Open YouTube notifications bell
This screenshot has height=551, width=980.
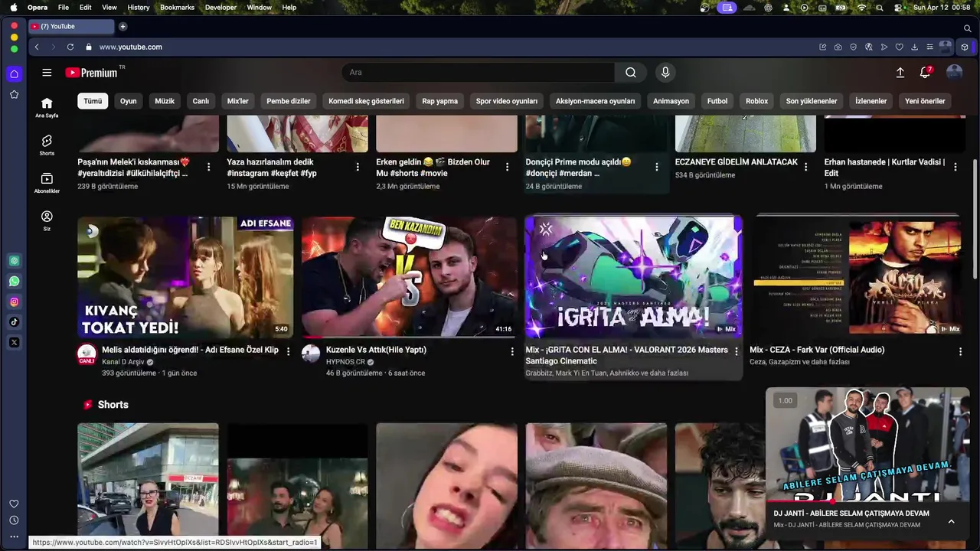tap(925, 73)
